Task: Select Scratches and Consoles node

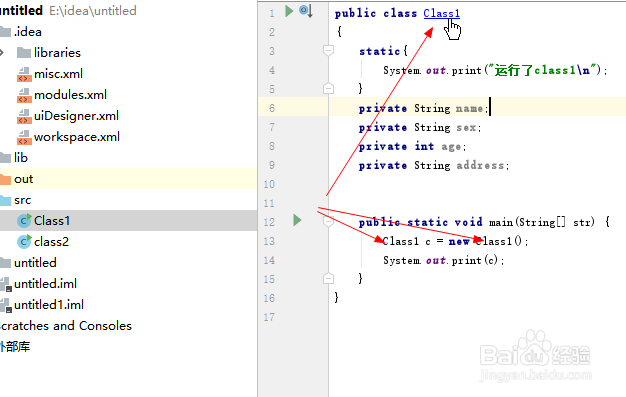Action: coord(65,326)
